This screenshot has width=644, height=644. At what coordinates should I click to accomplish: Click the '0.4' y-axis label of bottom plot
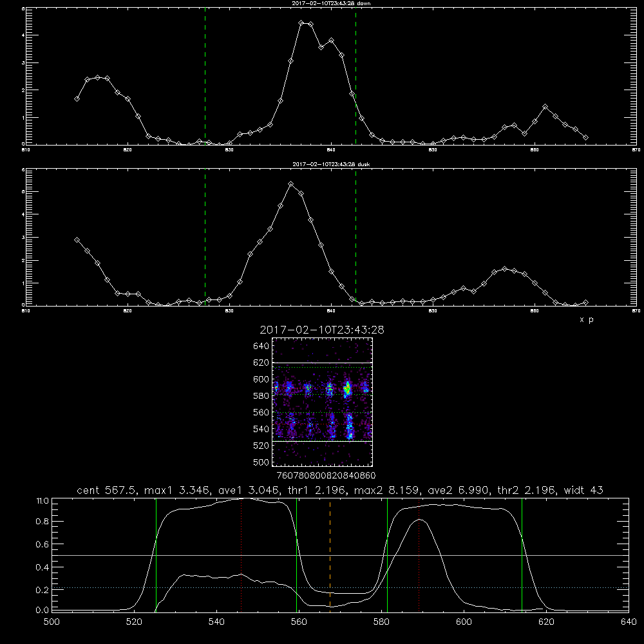(43, 567)
